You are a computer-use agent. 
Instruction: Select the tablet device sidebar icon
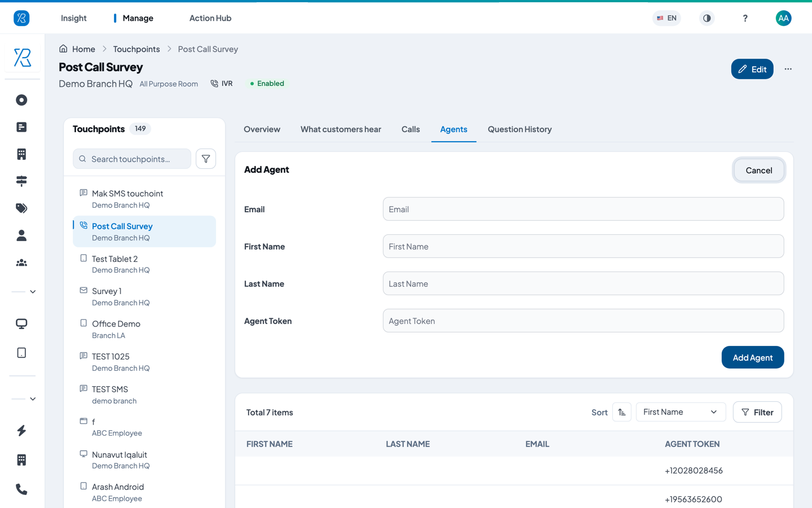click(21, 353)
